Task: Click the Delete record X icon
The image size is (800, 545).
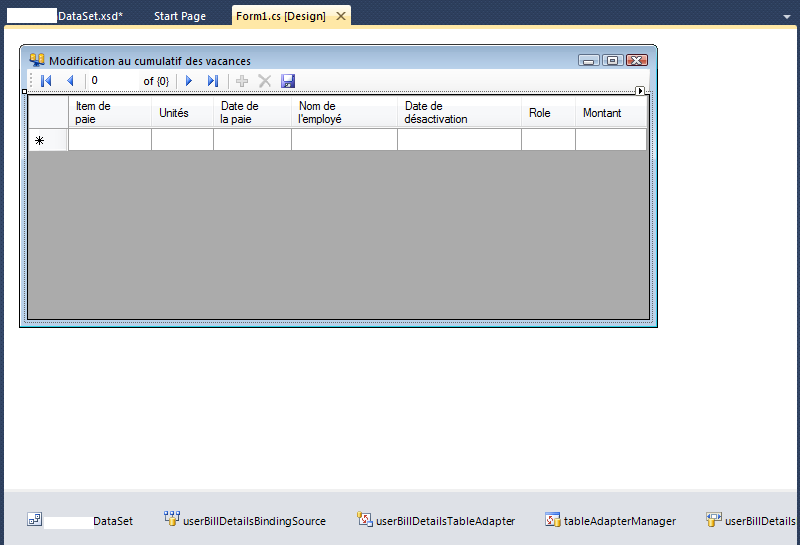Action: pos(265,81)
